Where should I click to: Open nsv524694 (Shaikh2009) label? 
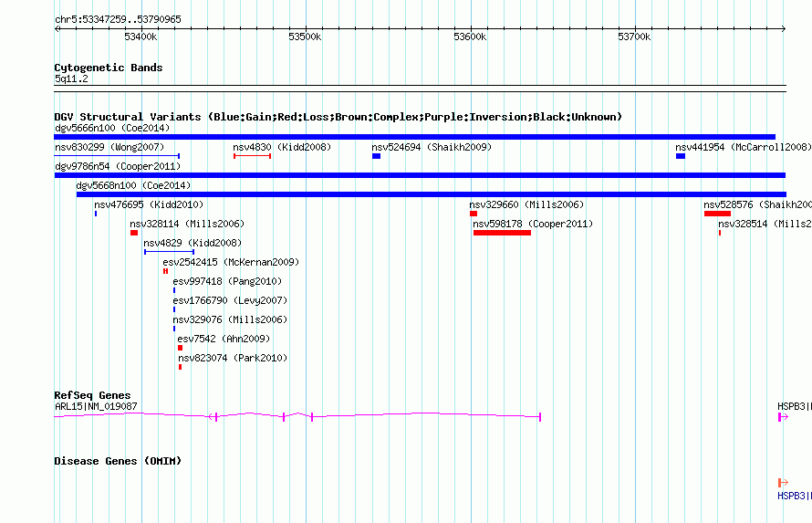[432, 147]
